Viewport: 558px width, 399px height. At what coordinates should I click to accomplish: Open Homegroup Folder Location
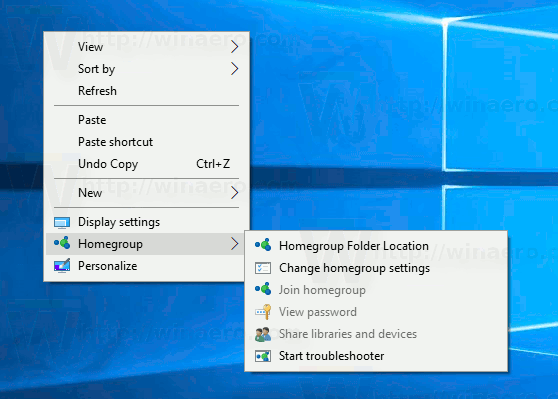click(376, 246)
